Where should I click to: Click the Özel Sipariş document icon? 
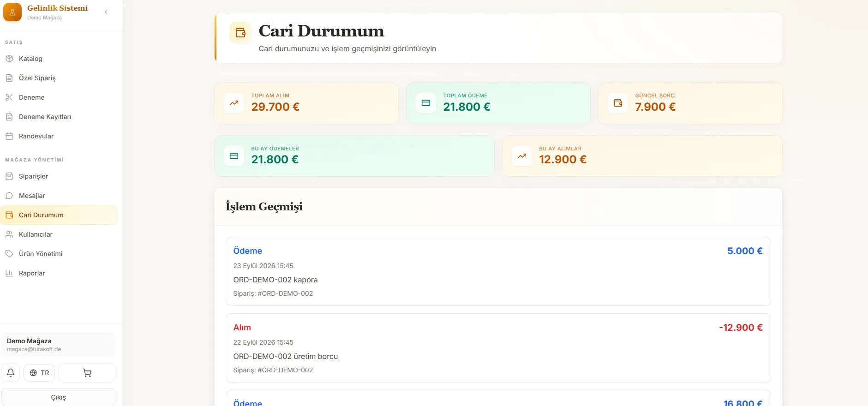coord(9,78)
